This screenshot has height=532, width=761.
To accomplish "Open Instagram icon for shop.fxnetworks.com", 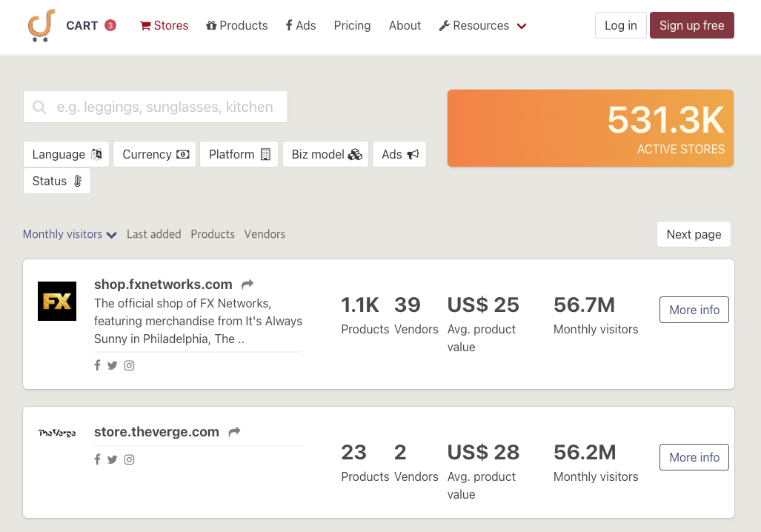I will 129,365.
